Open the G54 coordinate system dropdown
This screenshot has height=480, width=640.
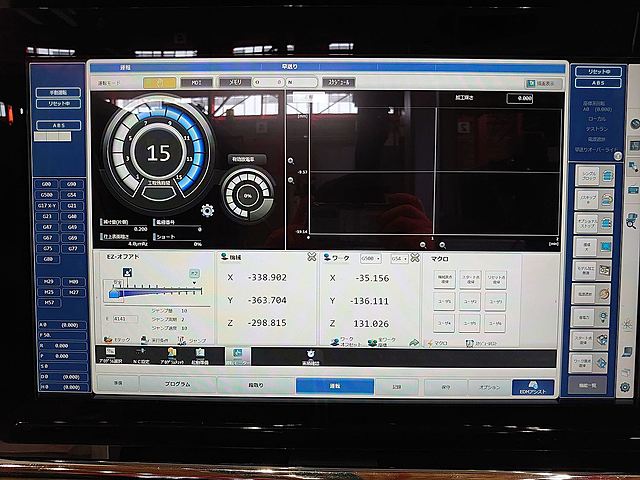tap(397, 258)
